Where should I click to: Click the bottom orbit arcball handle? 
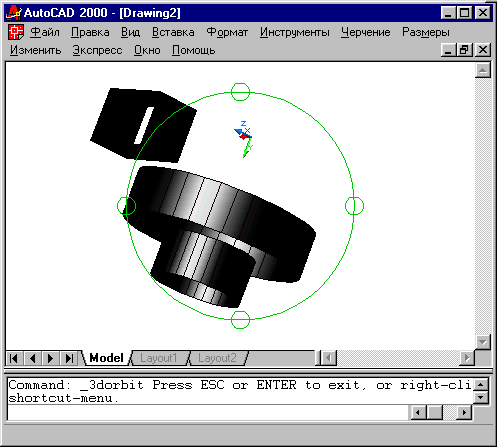tap(240, 320)
